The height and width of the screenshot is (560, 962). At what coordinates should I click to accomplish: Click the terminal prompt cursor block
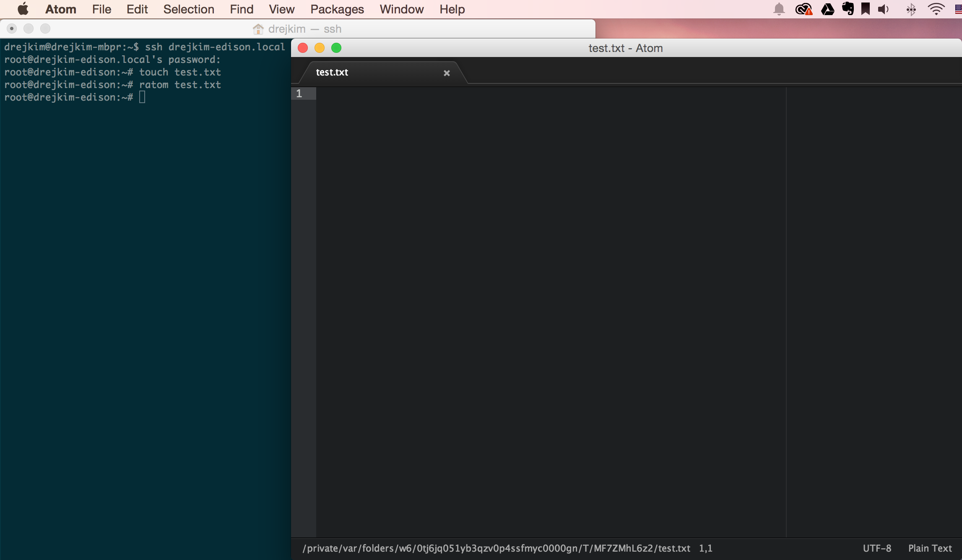(142, 97)
